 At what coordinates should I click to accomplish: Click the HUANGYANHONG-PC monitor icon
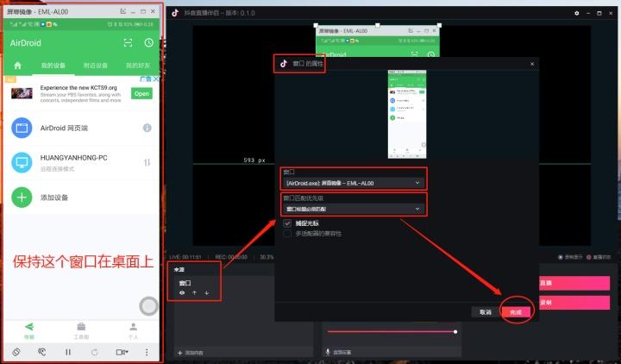22,162
